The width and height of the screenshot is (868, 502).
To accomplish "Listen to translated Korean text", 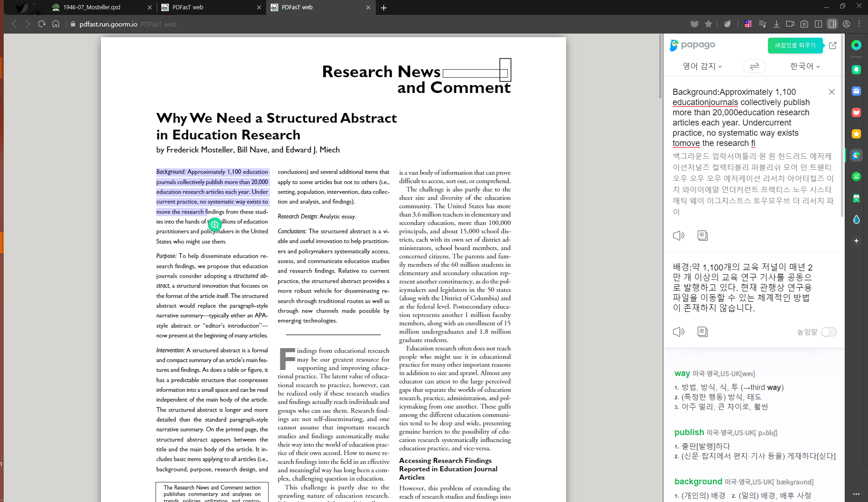I will [679, 332].
